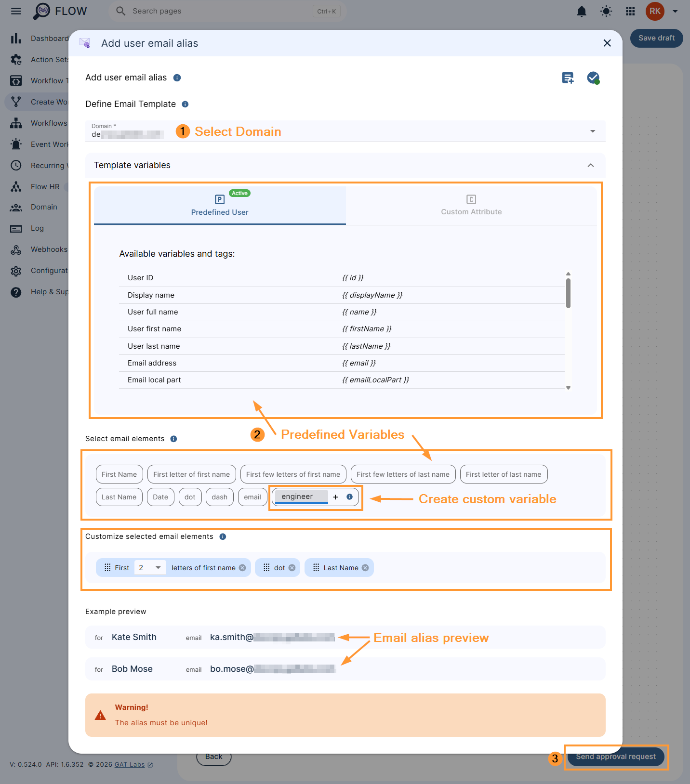Click the FLOW logo icon
Viewport: 690px width, 784px height.
42,11
